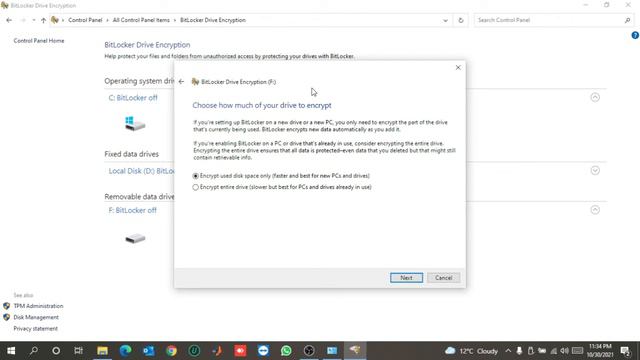640x360 pixels.
Task: Open Disk Management link
Action: click(36, 317)
